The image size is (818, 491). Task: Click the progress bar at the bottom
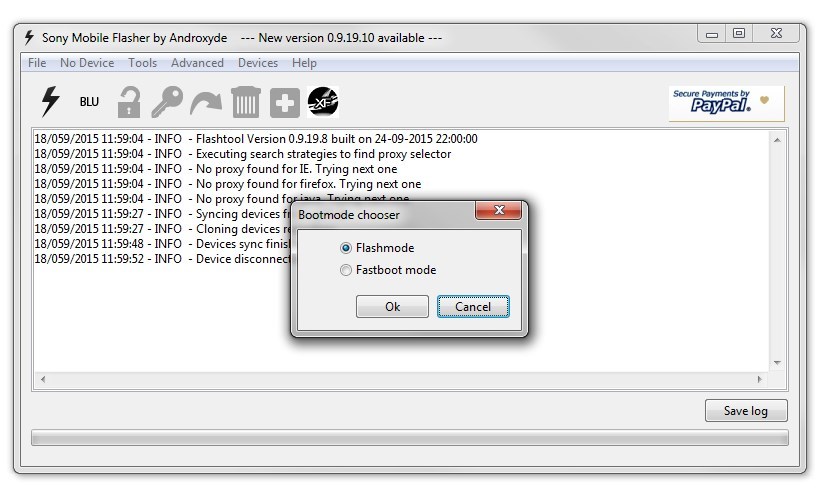pos(410,438)
